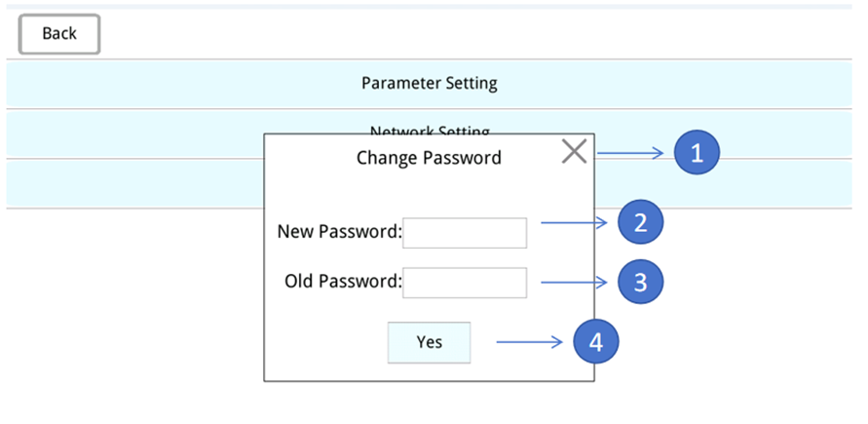Click the arrow pointing to callout 2

point(575,222)
